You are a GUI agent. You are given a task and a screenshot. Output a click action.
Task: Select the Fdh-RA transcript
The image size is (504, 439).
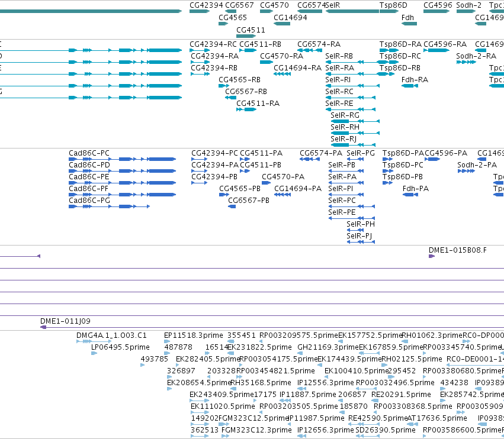[x=415, y=80]
